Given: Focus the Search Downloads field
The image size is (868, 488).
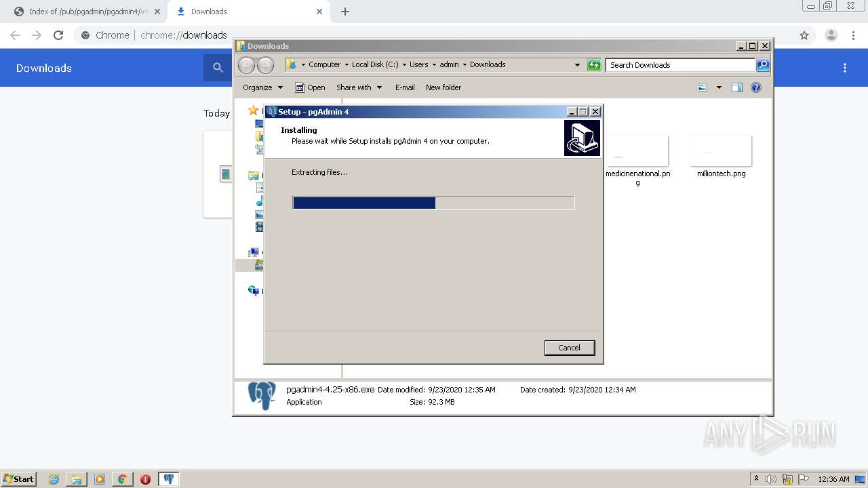Looking at the screenshot, I should point(680,65).
